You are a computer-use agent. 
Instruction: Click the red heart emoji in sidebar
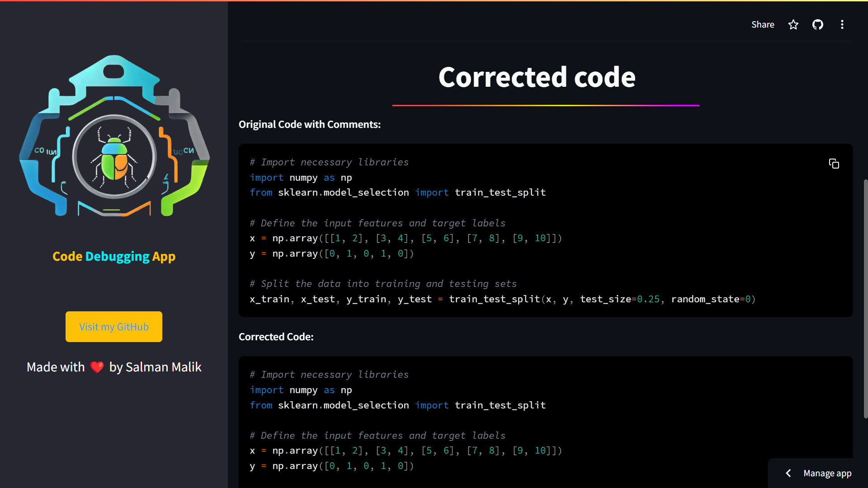coord(97,367)
